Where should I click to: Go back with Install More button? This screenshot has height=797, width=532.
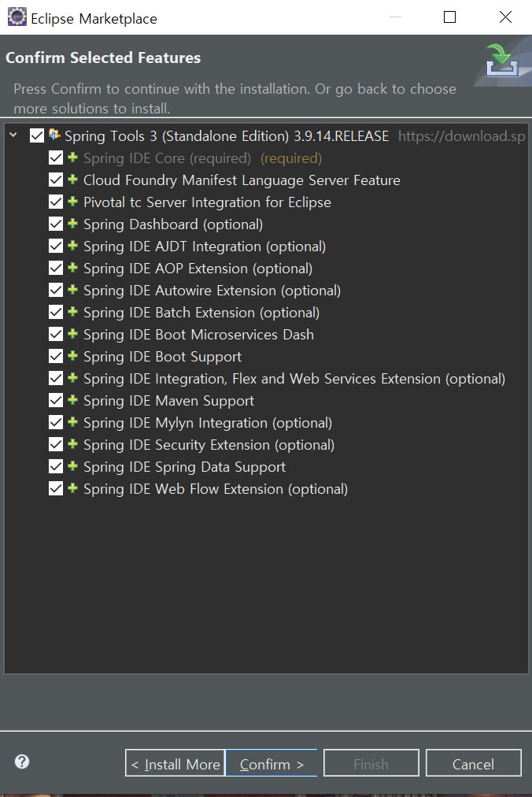coord(175,763)
